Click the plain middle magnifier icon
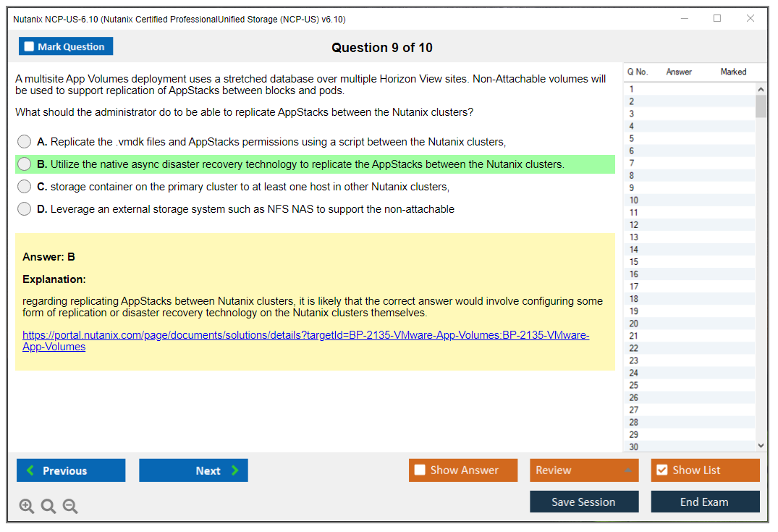The height and width of the screenshot is (532, 778). [x=48, y=506]
